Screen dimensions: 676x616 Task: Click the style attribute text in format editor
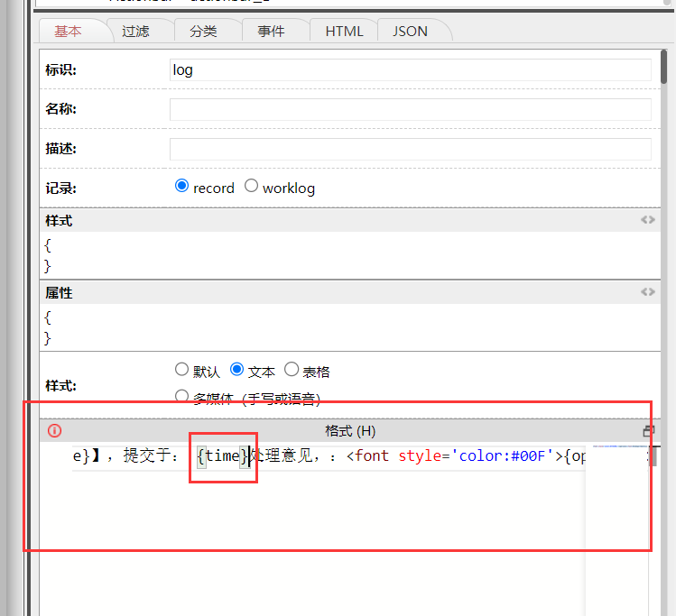pyautogui.click(x=420, y=455)
